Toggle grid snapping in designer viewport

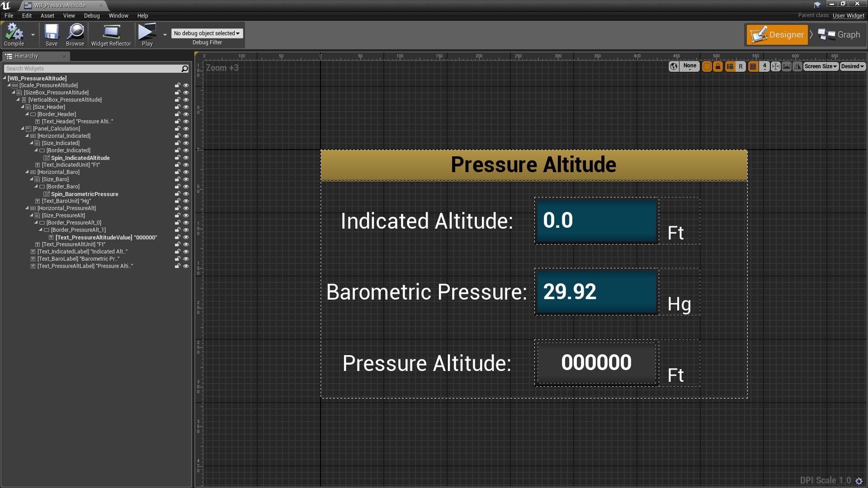[x=753, y=66]
